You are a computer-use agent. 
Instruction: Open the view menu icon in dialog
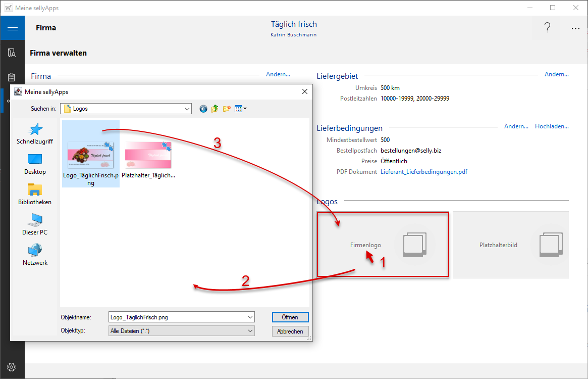240,109
